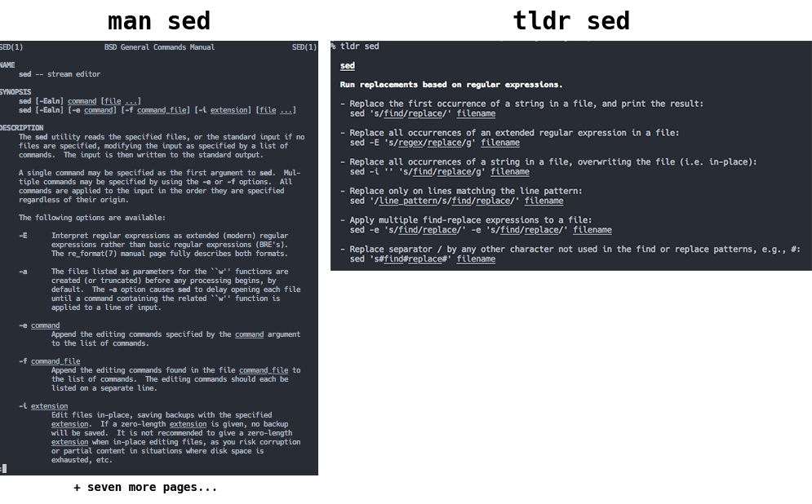Image resolution: width=812 pixels, height=504 pixels.
Task: Click 'exhausted, etc.' last line of man page
Action: tap(82, 460)
